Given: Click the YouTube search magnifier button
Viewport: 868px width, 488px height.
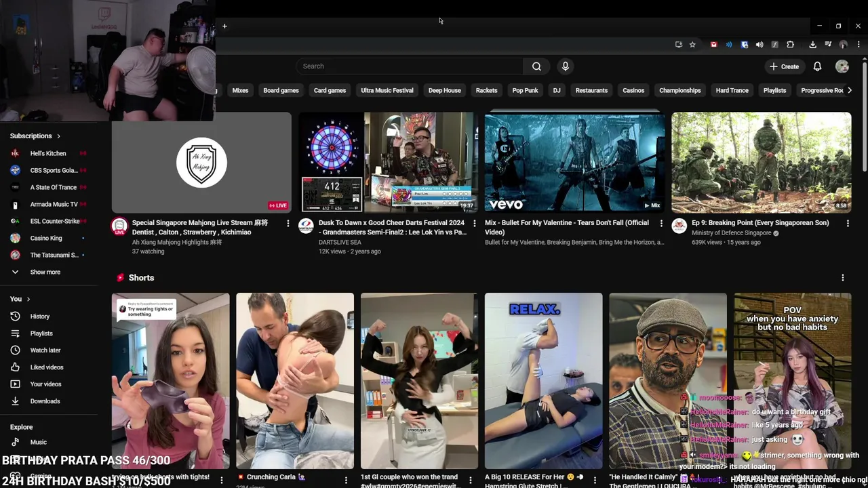Looking at the screenshot, I should coord(536,66).
